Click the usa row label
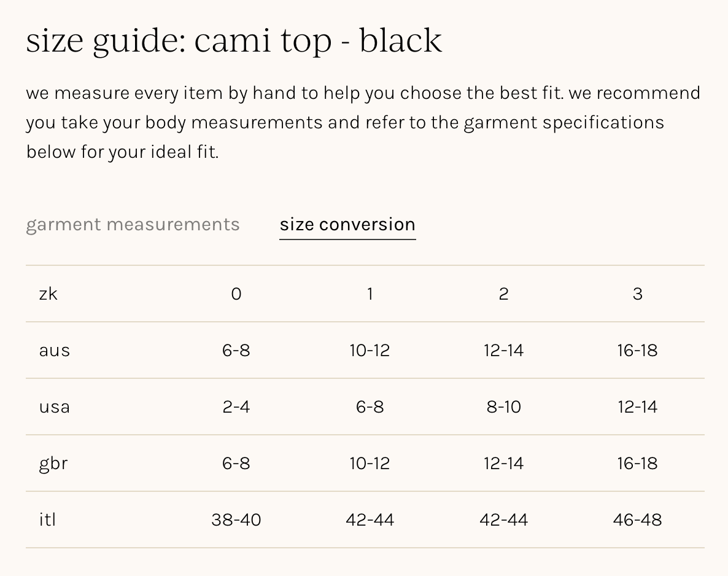Screen dimensions: 728x576 55,407
